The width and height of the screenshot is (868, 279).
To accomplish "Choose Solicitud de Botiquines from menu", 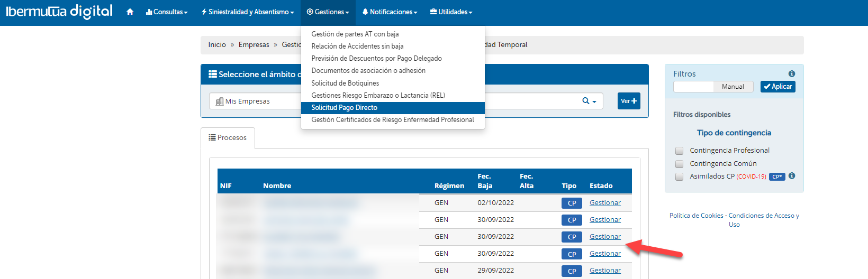I will tap(345, 83).
